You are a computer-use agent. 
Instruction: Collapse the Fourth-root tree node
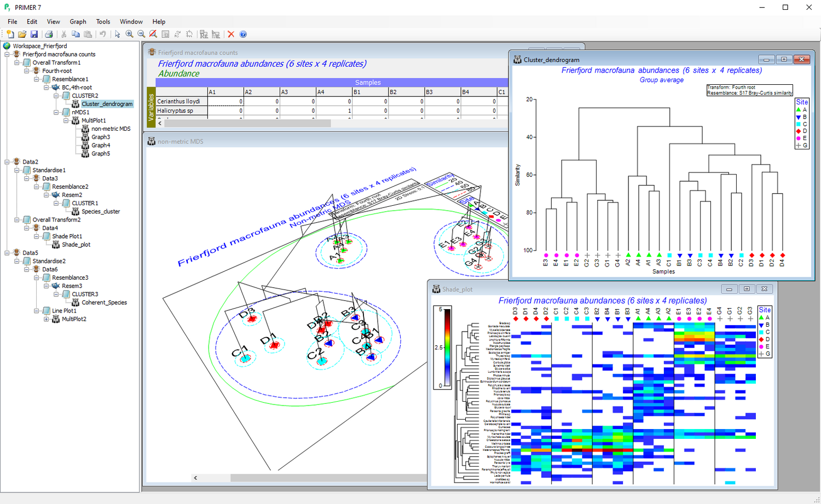pyautogui.click(x=27, y=71)
